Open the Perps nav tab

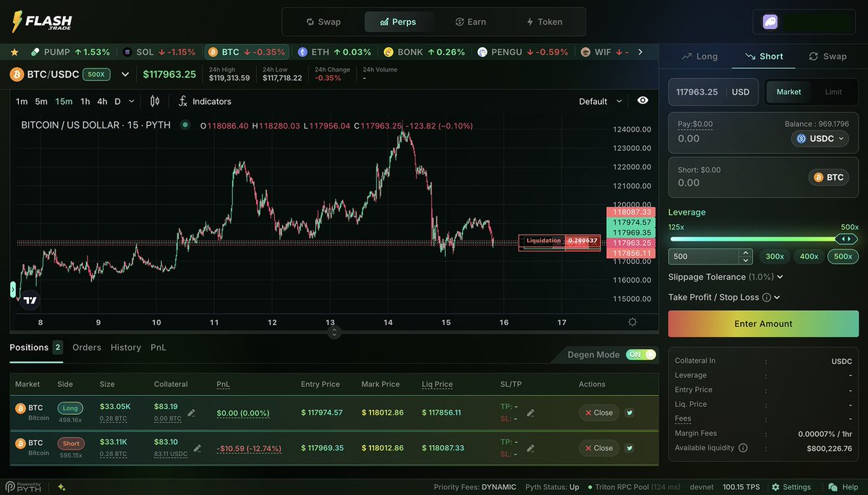[x=399, y=22]
